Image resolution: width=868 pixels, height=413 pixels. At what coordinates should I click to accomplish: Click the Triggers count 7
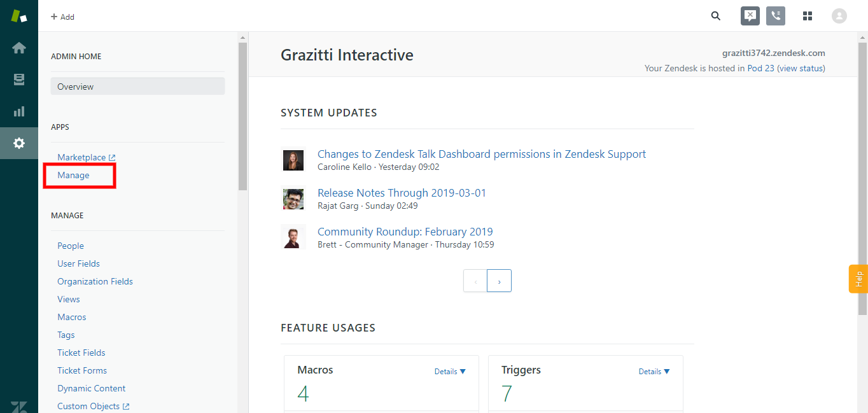coord(507,394)
